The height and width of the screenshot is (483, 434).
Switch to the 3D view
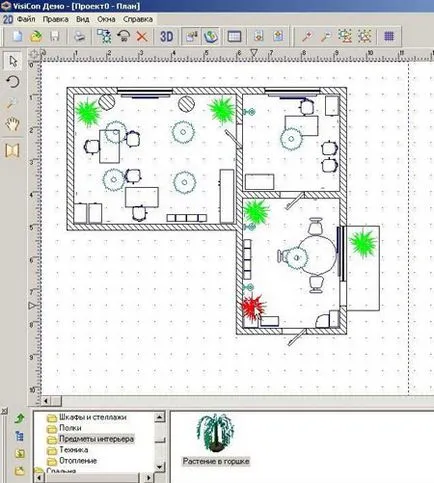click(167, 36)
